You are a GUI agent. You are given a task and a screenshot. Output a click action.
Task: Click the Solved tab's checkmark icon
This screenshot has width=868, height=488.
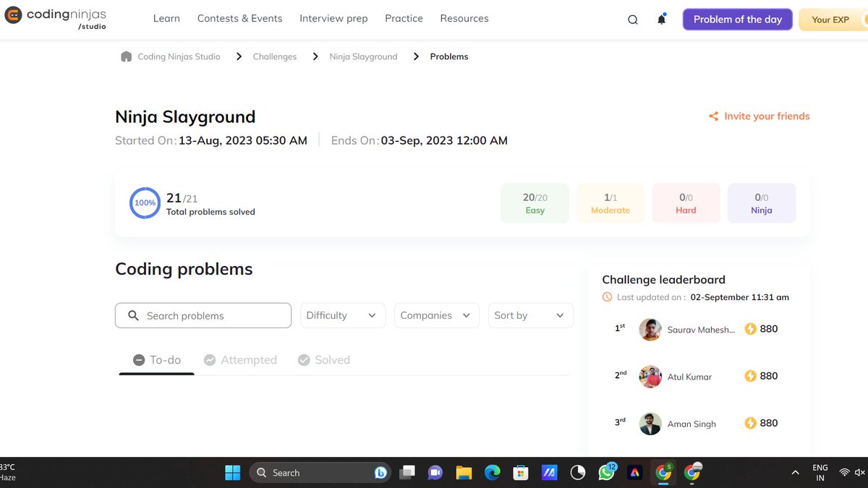click(x=304, y=360)
